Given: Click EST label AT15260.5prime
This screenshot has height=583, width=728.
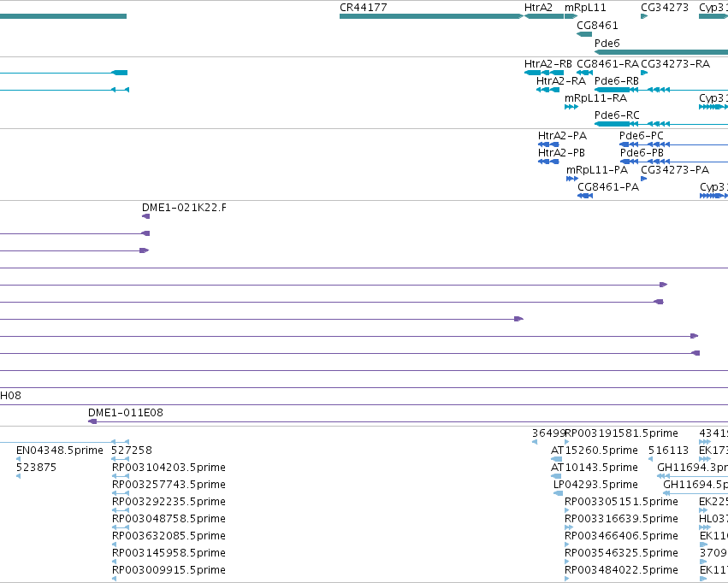Looking at the screenshot, I should (595, 450).
